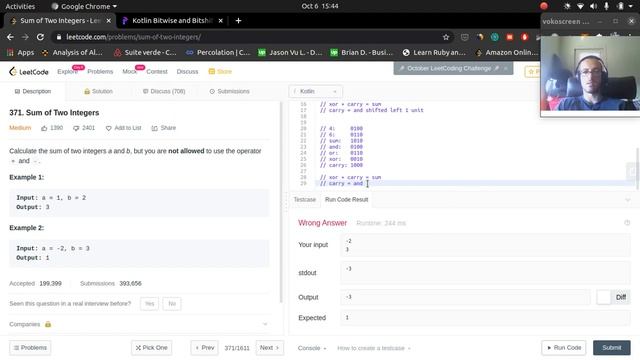Click the browser address bar URL
640x360 pixels.
coord(133,37)
